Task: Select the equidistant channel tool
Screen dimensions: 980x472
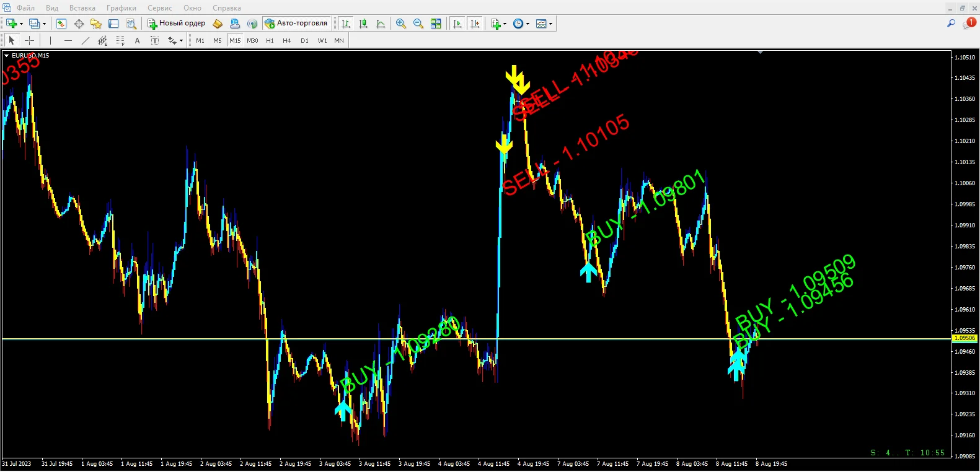Action: (x=103, y=40)
